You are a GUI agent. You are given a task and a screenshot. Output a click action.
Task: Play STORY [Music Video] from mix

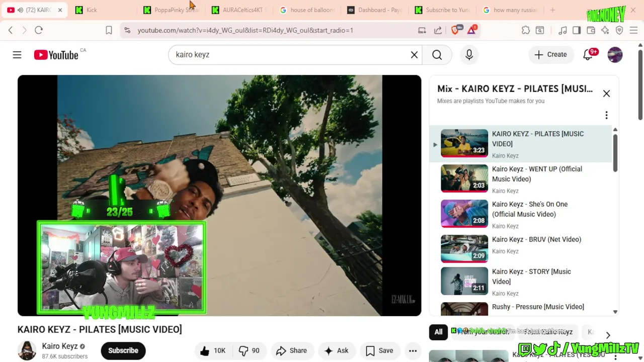521,282
